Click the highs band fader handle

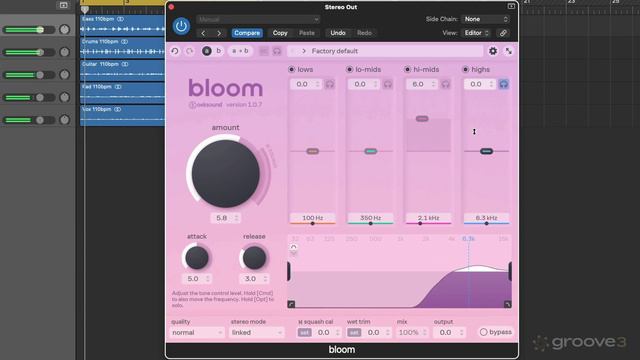point(486,151)
